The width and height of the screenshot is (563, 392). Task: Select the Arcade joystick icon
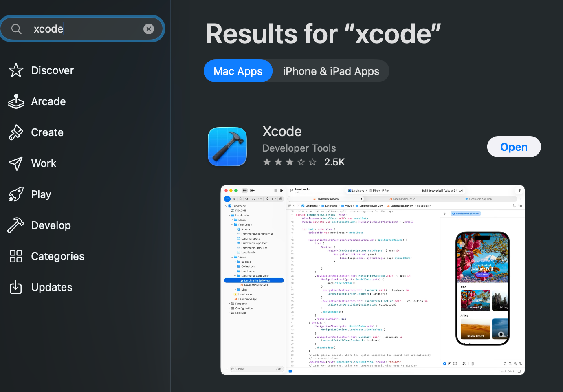click(16, 101)
